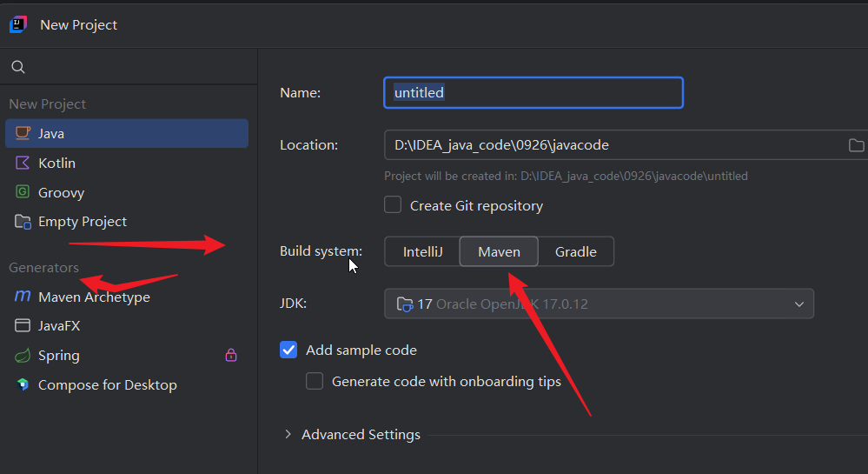Select Empty Project entry
This screenshot has width=868, height=474.
coord(127,222)
